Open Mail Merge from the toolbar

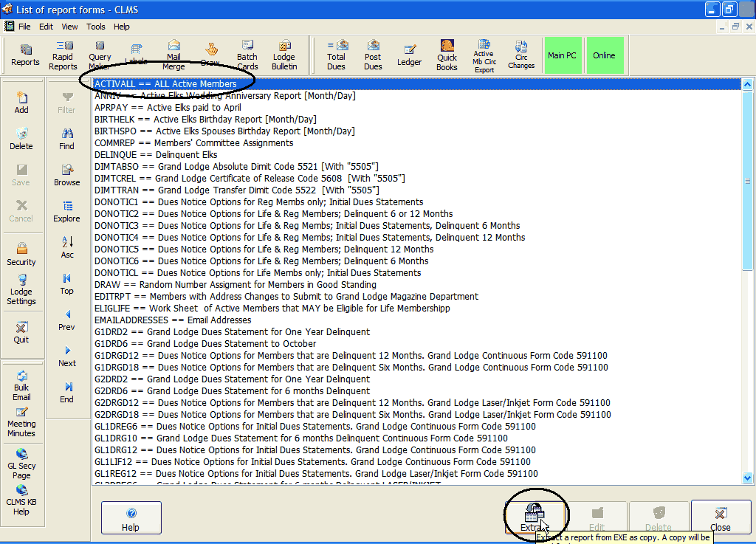(173, 55)
